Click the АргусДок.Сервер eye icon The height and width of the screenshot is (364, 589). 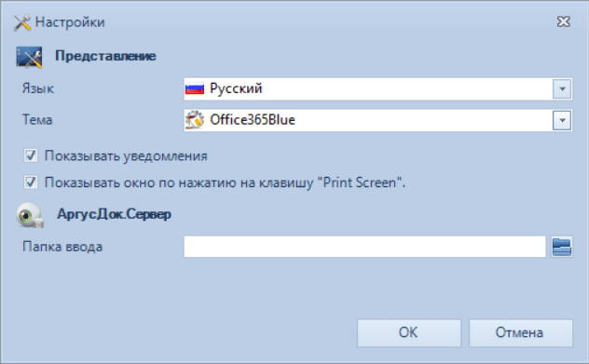click(30, 215)
